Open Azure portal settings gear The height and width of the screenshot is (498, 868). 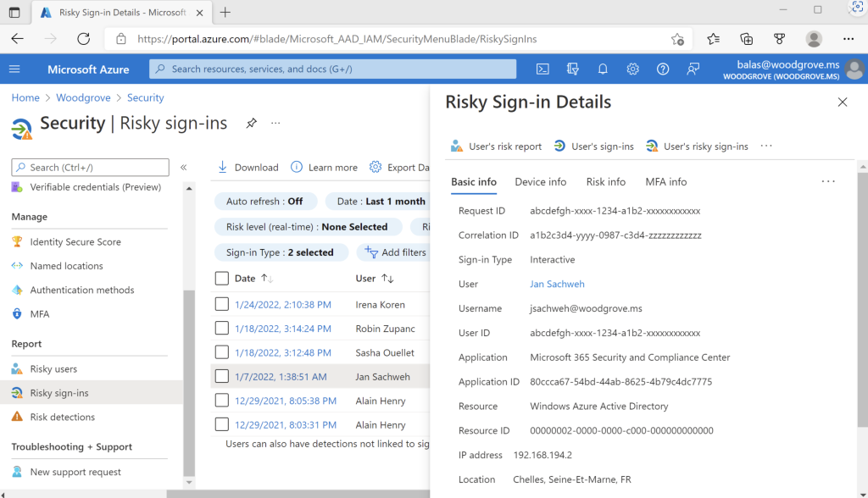tap(632, 69)
